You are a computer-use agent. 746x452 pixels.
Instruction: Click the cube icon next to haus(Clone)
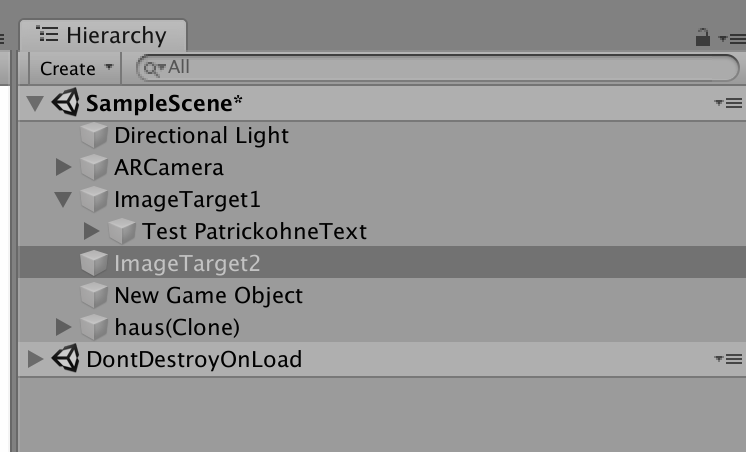94,327
